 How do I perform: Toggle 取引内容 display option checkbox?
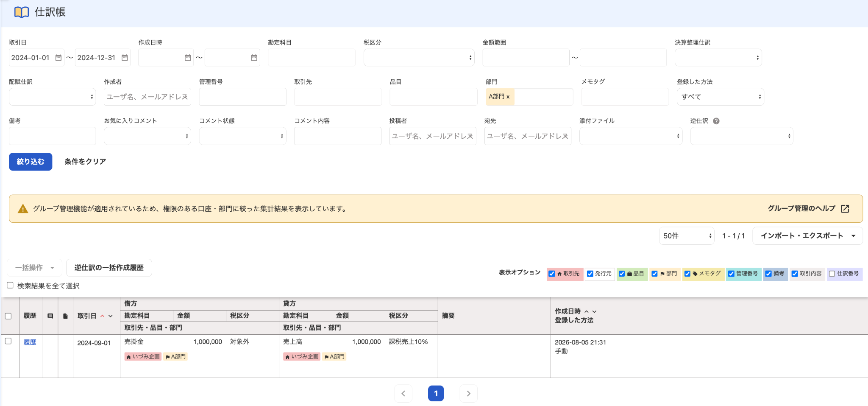(x=795, y=274)
